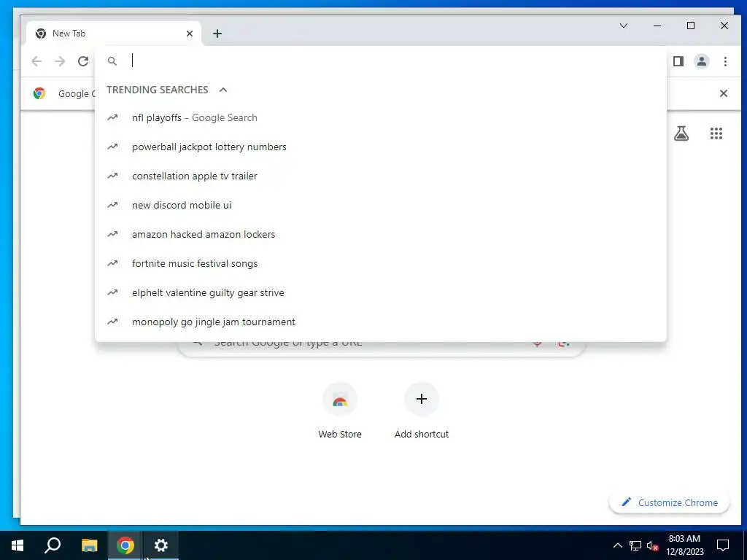The height and width of the screenshot is (560, 747).
Task: Open the Chrome Labs flask icon
Action: [681, 133]
